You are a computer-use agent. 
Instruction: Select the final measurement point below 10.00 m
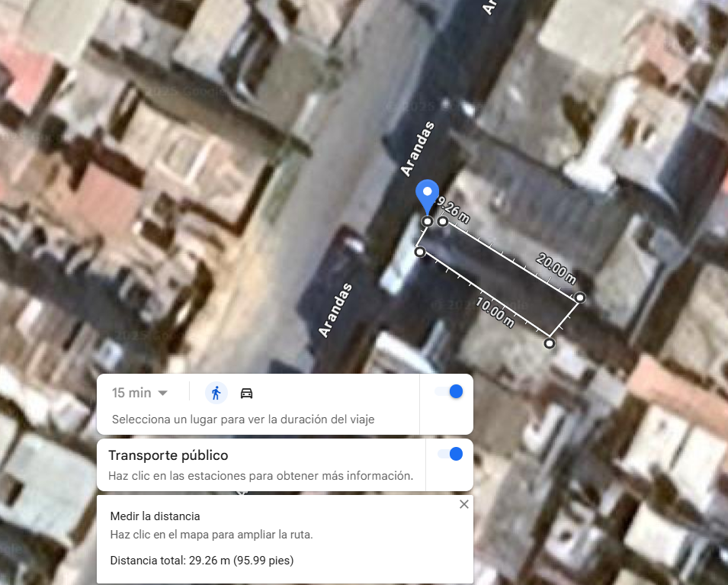pyautogui.click(x=550, y=343)
